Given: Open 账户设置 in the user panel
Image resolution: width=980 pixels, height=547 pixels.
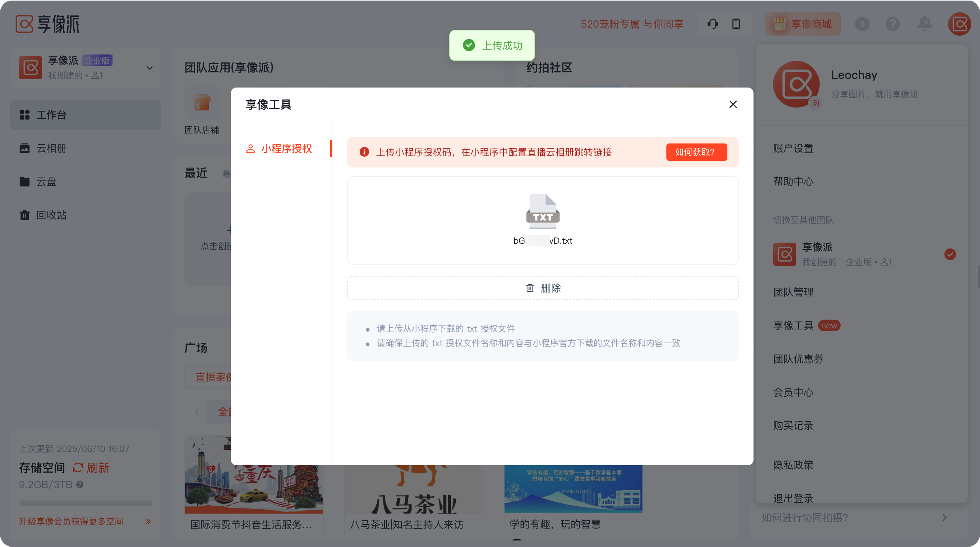Looking at the screenshot, I should click(793, 148).
